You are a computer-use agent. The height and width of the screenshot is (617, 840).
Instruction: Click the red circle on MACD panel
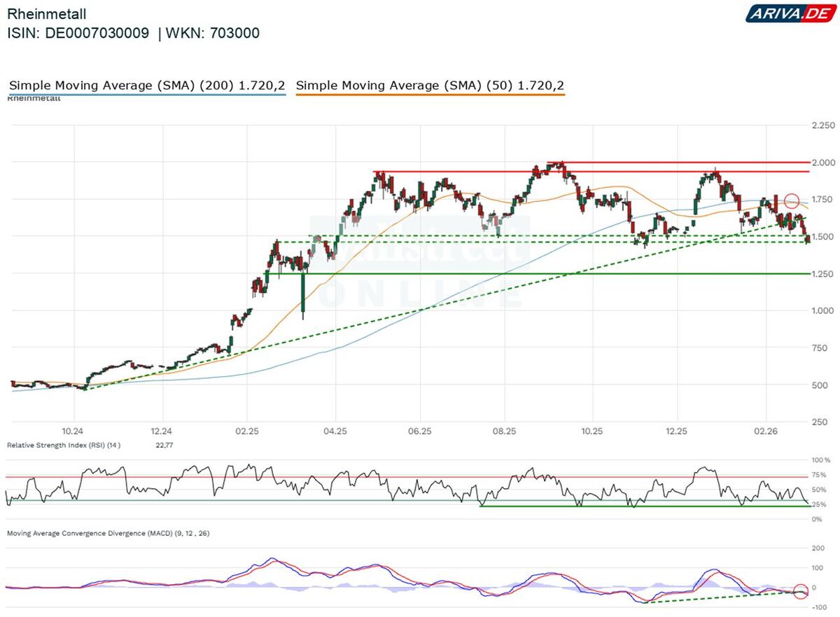click(801, 591)
